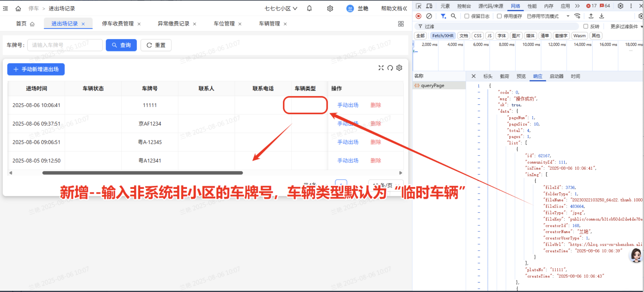Open the 控制台 panel in DevTools
Screen dimensions: 644x292
tap(464, 6)
